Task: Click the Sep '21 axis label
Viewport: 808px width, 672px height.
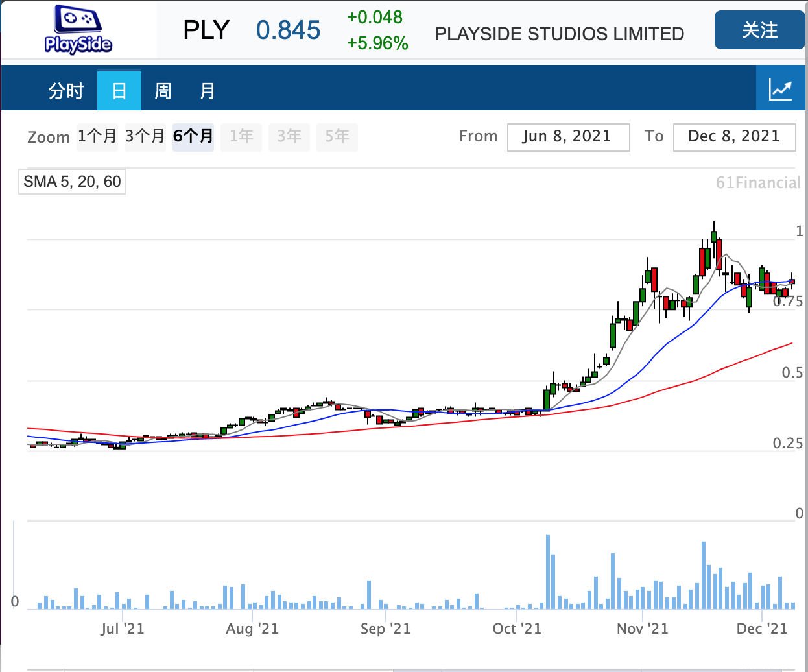Action: [385, 629]
